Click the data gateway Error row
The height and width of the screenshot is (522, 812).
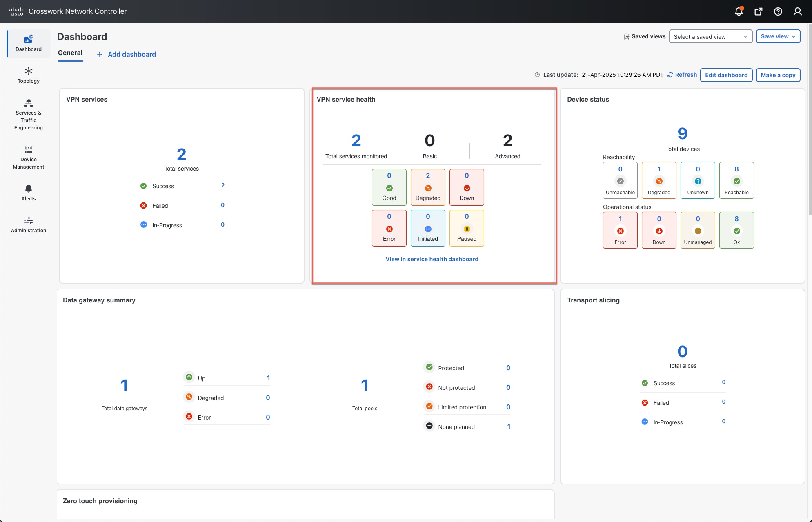pyautogui.click(x=227, y=417)
